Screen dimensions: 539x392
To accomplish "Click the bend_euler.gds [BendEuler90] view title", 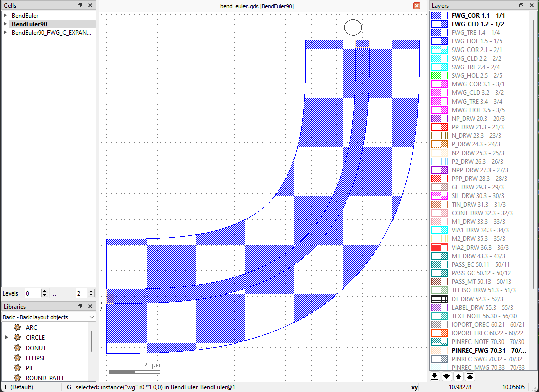I will click(x=257, y=6).
